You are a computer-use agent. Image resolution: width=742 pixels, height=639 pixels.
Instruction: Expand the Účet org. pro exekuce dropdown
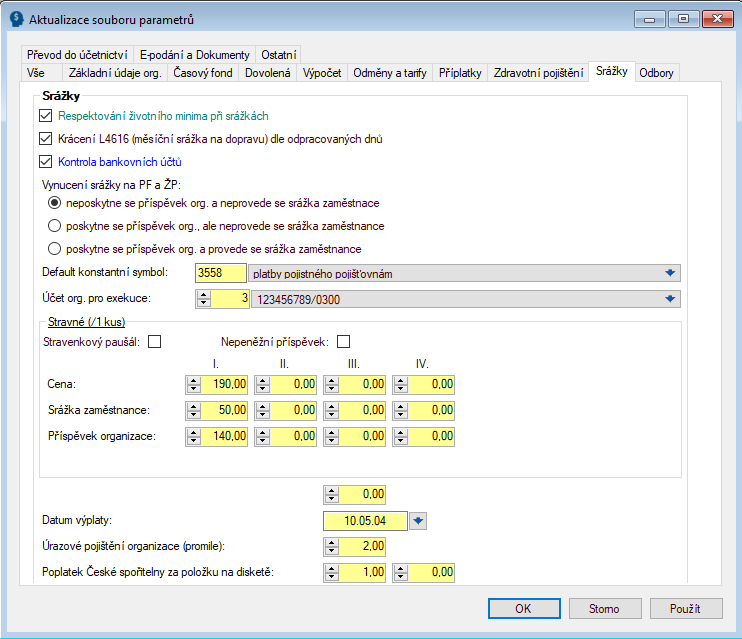pyautogui.click(x=669, y=299)
